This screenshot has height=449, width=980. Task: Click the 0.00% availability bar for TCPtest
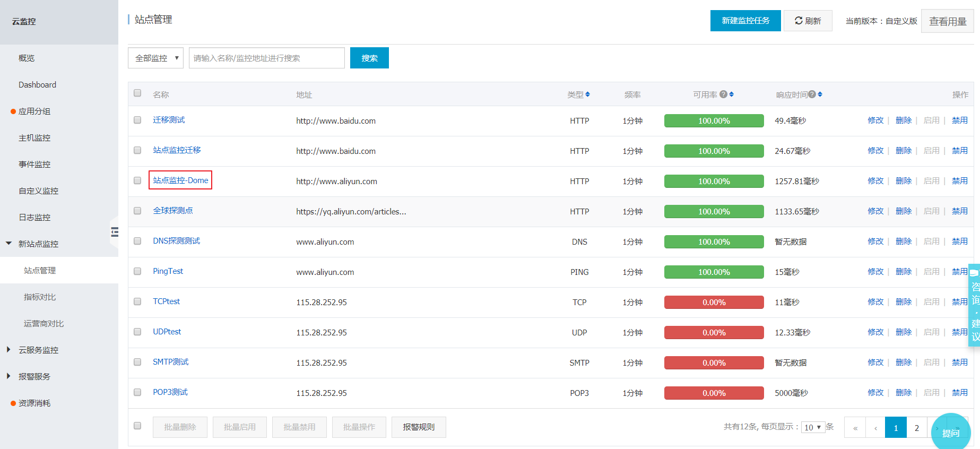714,303
